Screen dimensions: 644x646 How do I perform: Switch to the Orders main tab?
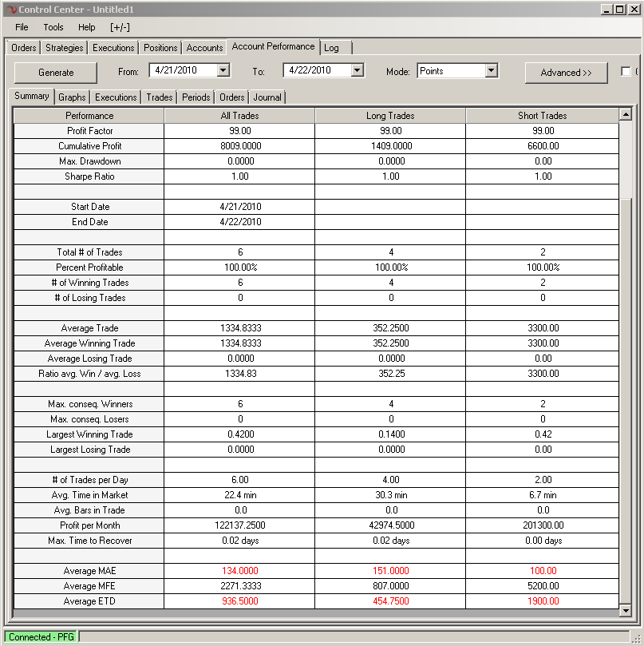point(23,48)
